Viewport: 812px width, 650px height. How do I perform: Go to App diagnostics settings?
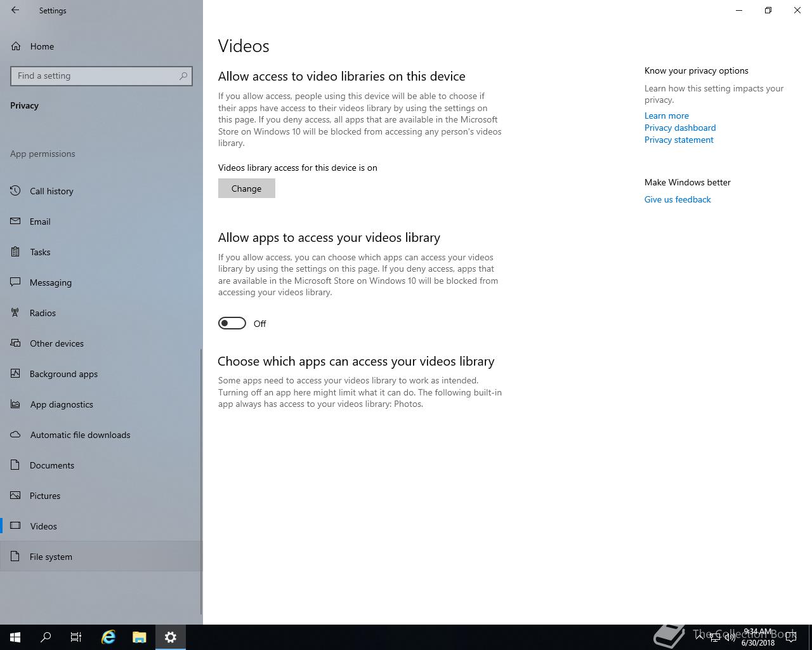point(101,404)
